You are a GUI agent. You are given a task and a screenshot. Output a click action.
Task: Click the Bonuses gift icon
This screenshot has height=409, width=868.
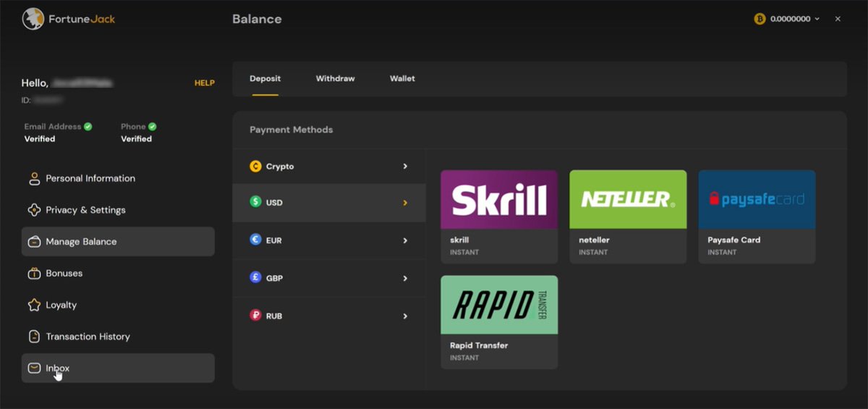34,274
